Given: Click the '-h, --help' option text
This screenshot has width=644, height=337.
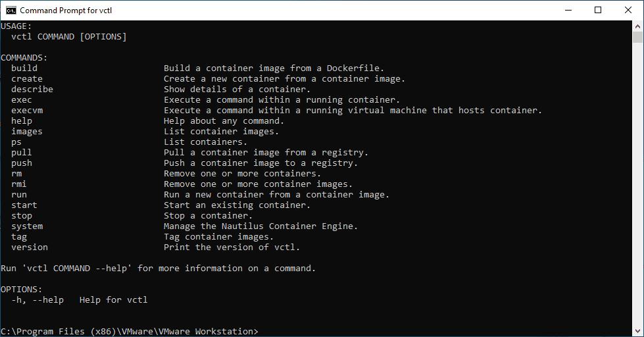Looking at the screenshot, I should (37, 299).
